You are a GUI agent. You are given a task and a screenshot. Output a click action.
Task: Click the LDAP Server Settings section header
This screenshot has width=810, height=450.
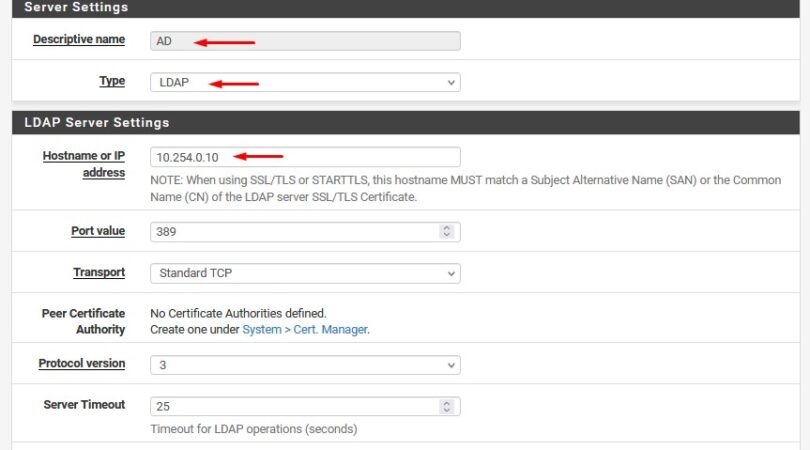click(x=97, y=122)
